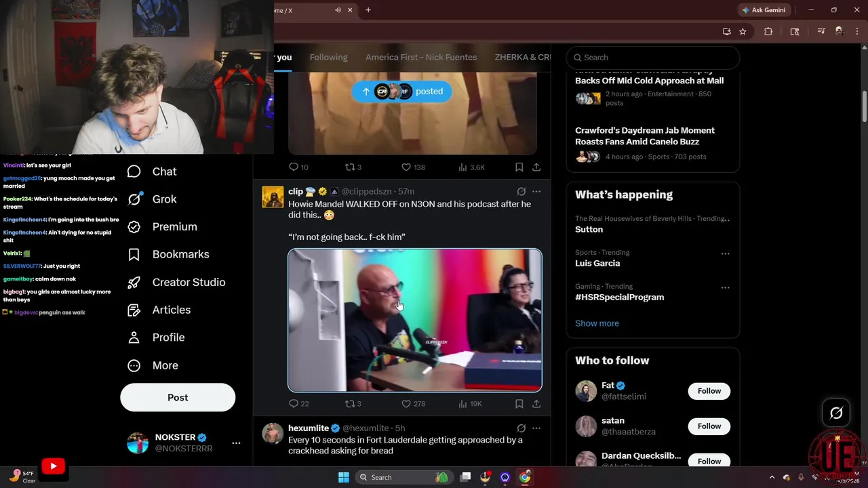Open the Sutton trending topic
The width and height of the screenshot is (868, 488).
[x=589, y=229]
